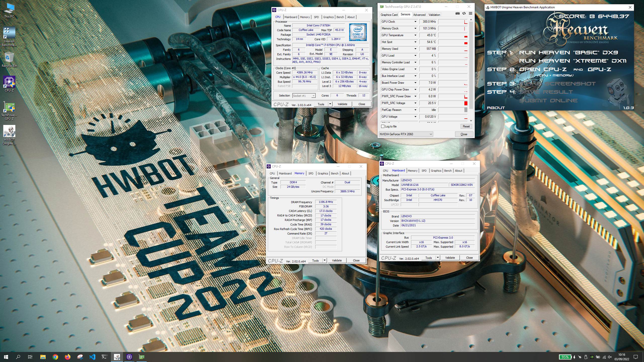Viewport: 644px width, 362px height.
Task: Click the muted volume icon in system tray
Action: click(x=610, y=357)
